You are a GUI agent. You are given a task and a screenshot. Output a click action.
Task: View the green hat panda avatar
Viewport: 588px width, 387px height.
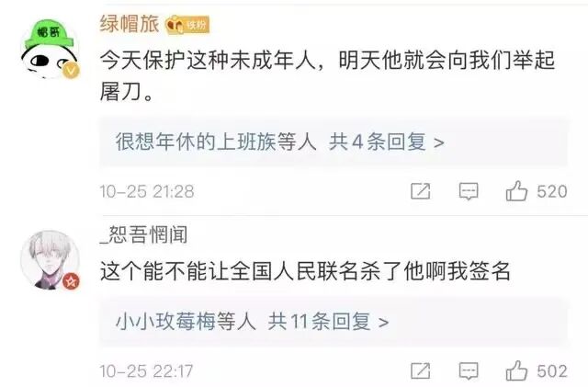coord(50,49)
